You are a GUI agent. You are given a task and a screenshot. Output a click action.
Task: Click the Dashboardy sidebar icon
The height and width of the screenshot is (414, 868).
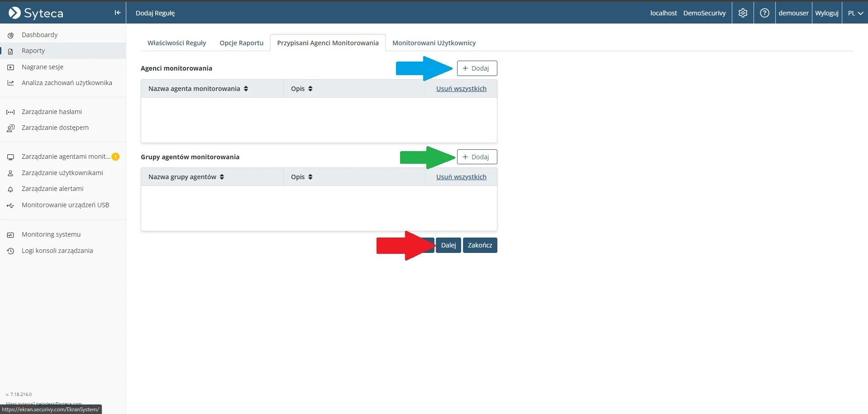(x=10, y=35)
